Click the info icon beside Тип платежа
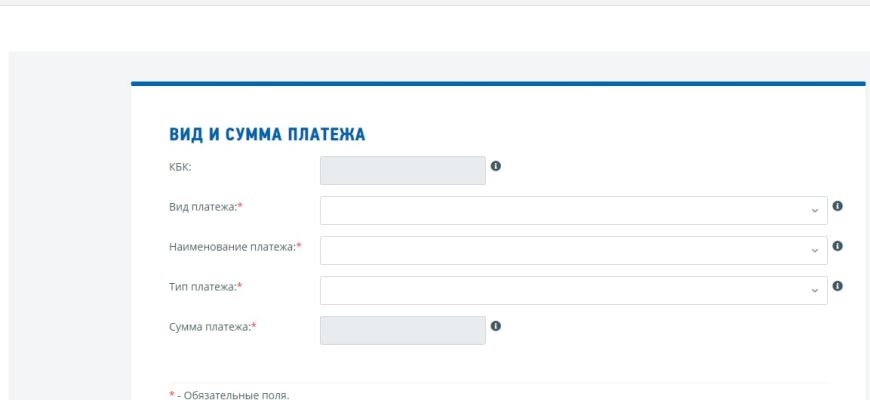 coord(838,286)
